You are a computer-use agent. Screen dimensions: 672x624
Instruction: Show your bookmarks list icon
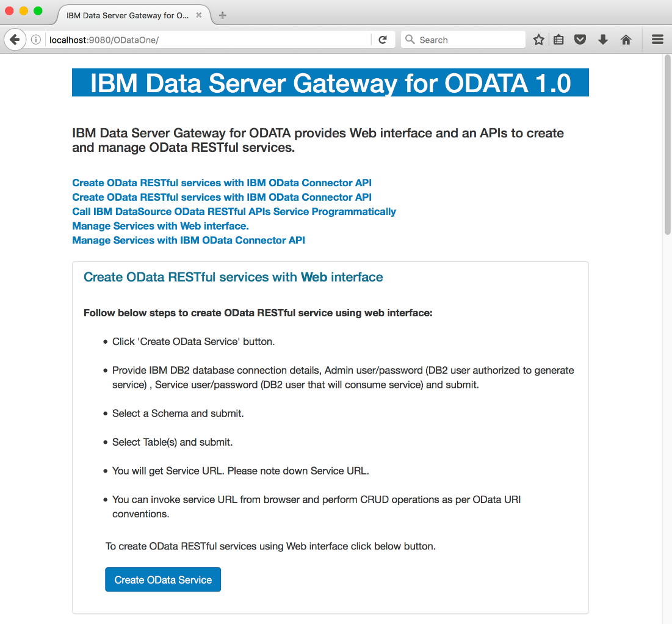point(558,40)
